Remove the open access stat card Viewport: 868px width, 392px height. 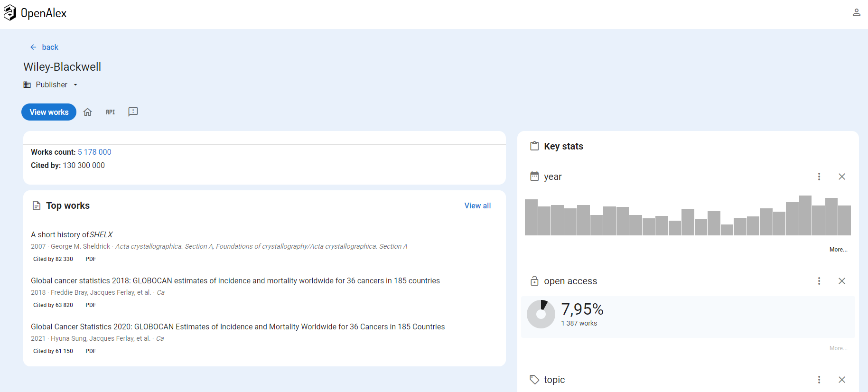point(842,281)
